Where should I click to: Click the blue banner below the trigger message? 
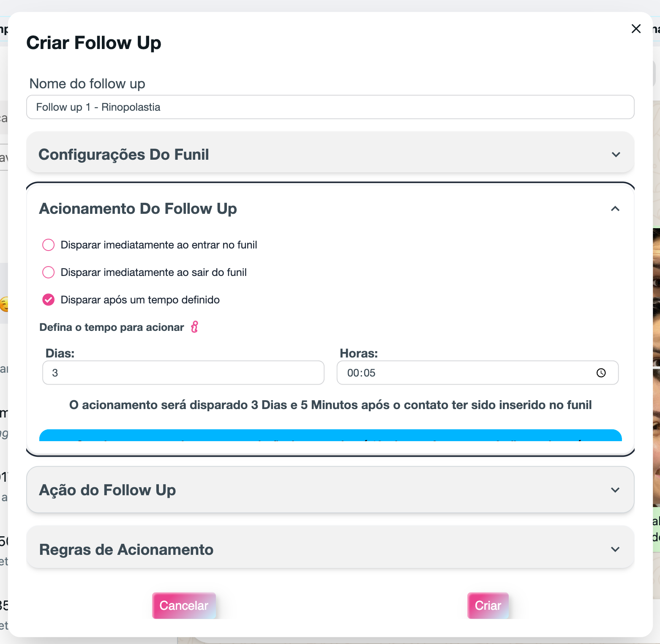[330, 436]
